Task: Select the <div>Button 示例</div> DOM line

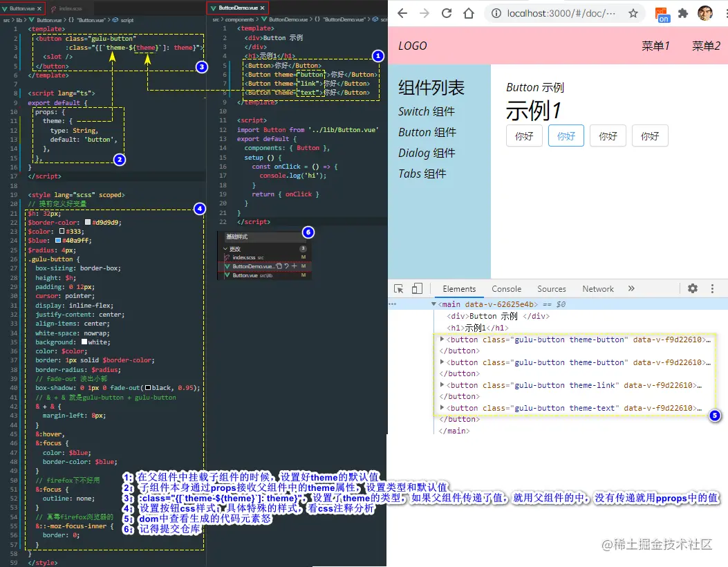Action: (x=498, y=316)
